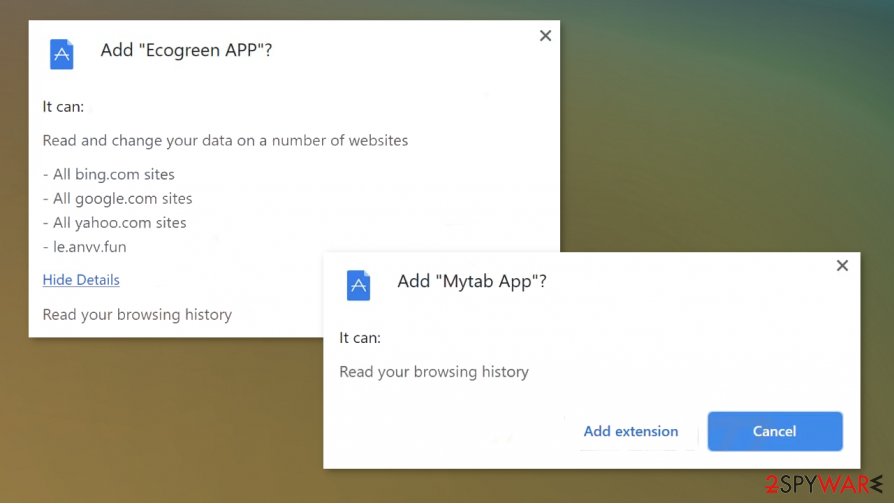Viewport: 894px width, 504px height.
Task: Select the 'All bing.com sites' entry
Action: coord(109,174)
